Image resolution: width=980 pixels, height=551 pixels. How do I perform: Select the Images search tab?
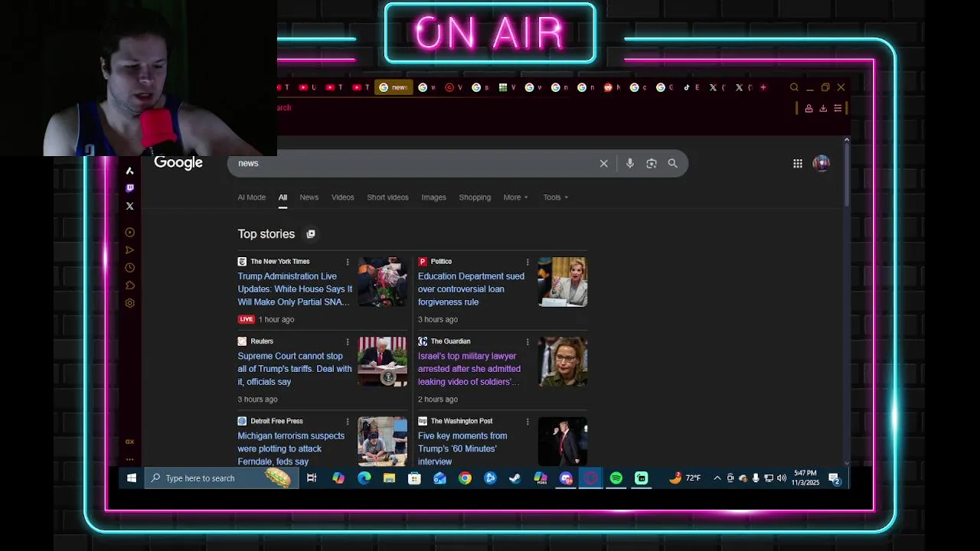433,197
